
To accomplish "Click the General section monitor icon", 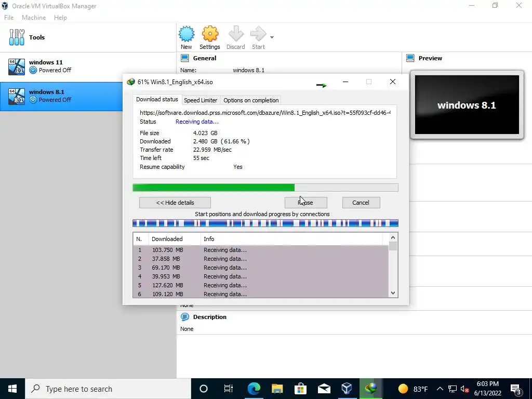I will pyautogui.click(x=184, y=58).
